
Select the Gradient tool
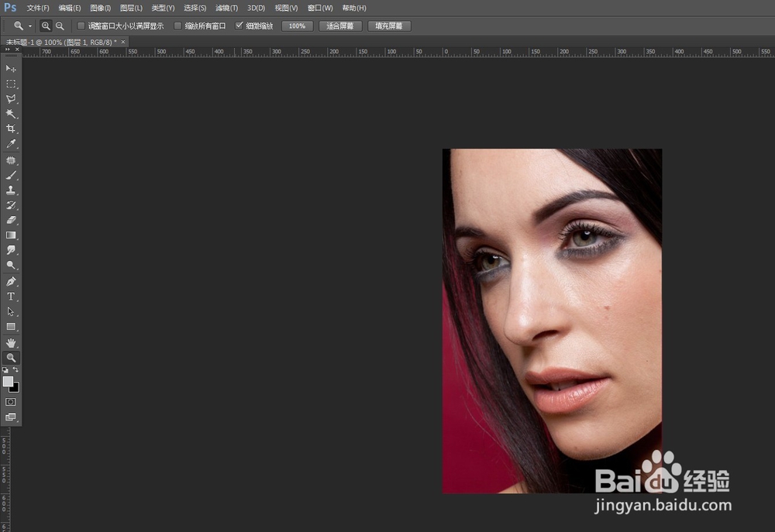pos(10,235)
